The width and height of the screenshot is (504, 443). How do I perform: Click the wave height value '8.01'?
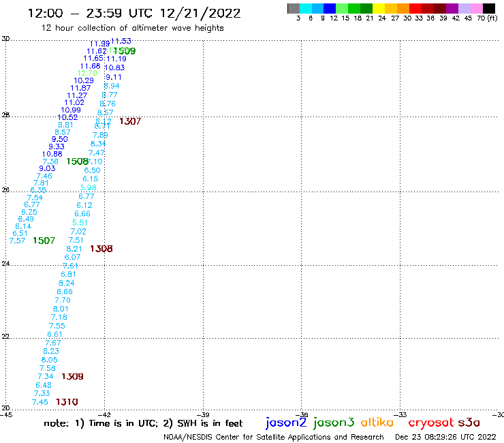[61, 309]
